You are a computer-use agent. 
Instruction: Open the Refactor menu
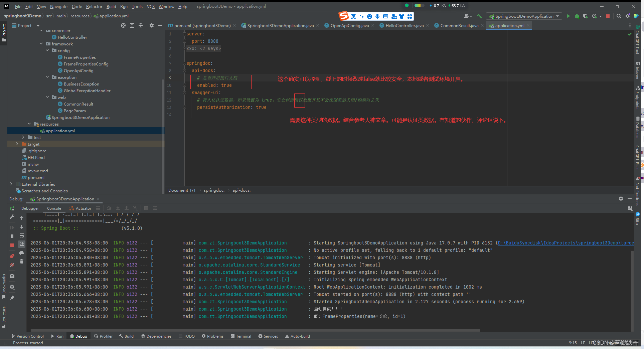coord(94,6)
